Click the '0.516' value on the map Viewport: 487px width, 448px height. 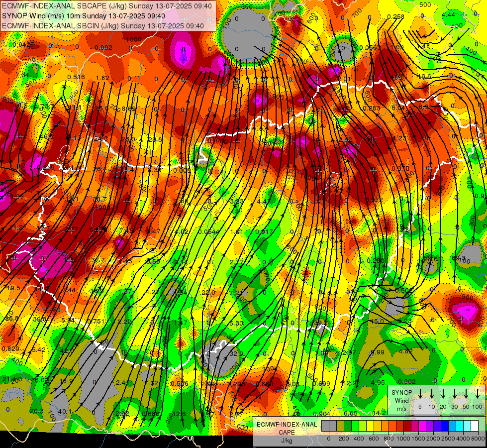pyautogui.click(x=76, y=77)
